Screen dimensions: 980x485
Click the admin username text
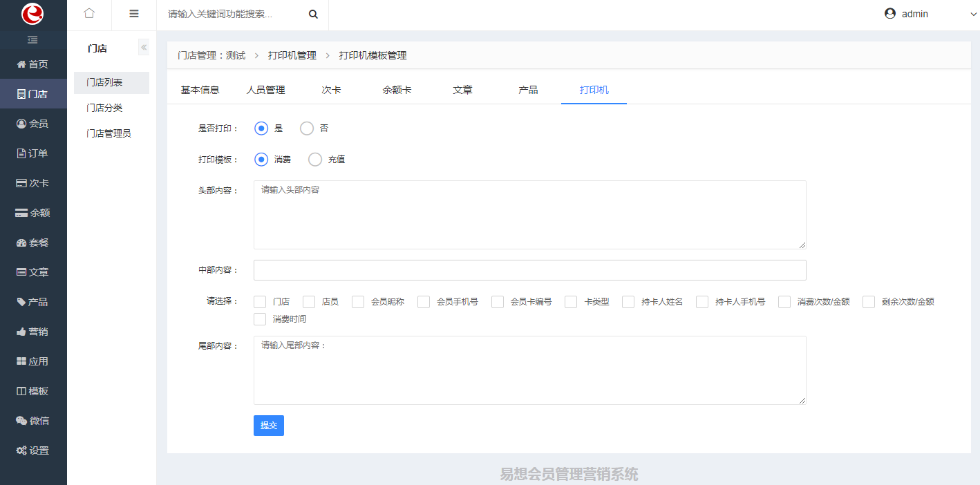pyautogui.click(x=915, y=14)
